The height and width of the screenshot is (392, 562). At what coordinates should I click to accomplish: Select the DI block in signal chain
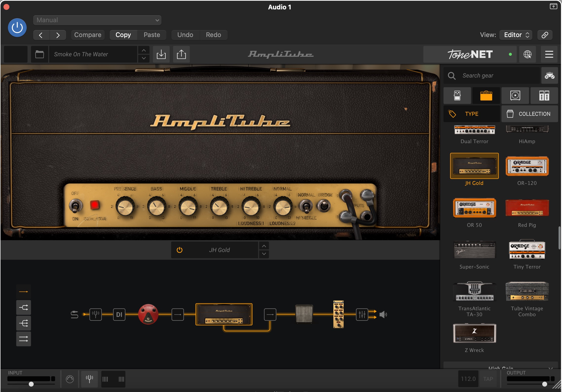[x=119, y=314]
